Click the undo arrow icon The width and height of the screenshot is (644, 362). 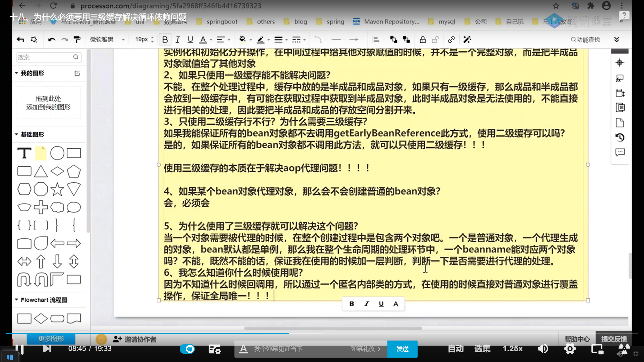pyautogui.click(x=51, y=40)
